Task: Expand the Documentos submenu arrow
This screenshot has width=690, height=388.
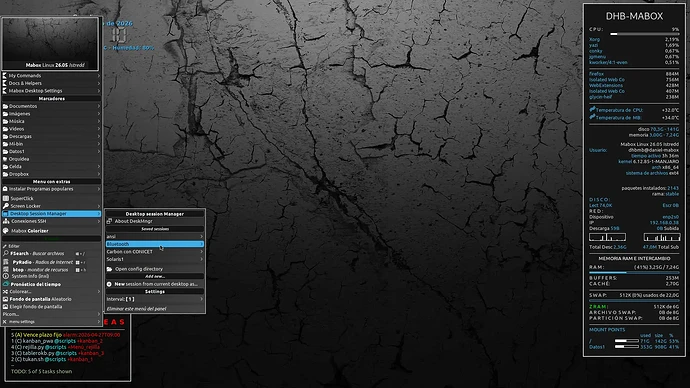Action: [99, 106]
